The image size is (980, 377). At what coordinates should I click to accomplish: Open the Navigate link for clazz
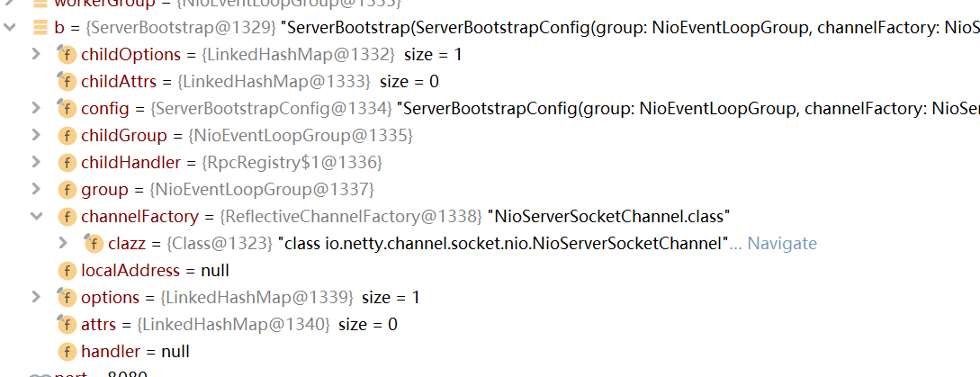click(x=782, y=243)
